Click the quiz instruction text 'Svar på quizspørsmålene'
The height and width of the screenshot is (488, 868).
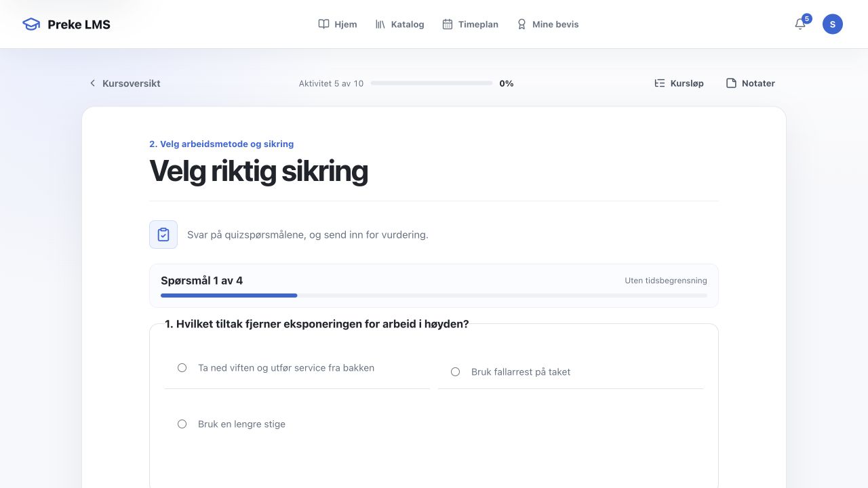[308, 235]
